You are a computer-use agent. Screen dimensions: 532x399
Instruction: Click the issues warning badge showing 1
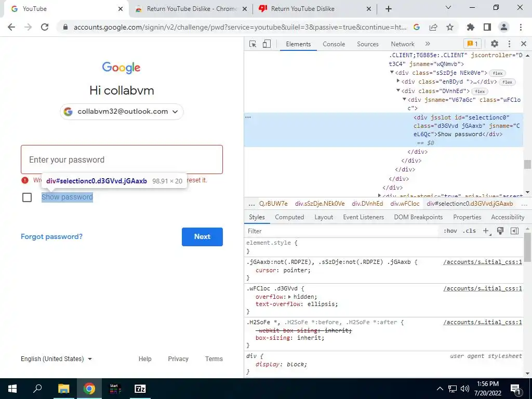click(x=472, y=44)
